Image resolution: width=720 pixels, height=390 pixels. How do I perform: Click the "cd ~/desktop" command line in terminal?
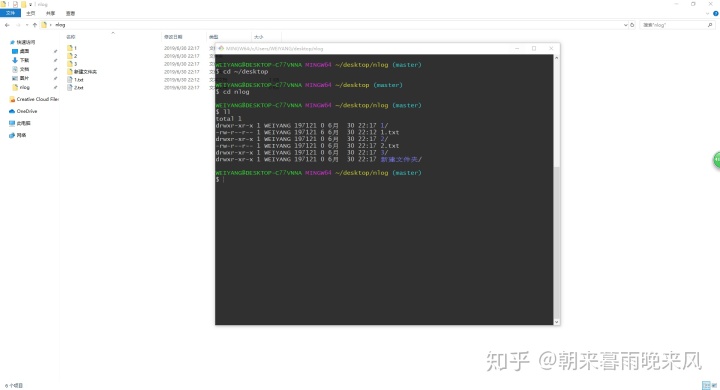pos(242,72)
